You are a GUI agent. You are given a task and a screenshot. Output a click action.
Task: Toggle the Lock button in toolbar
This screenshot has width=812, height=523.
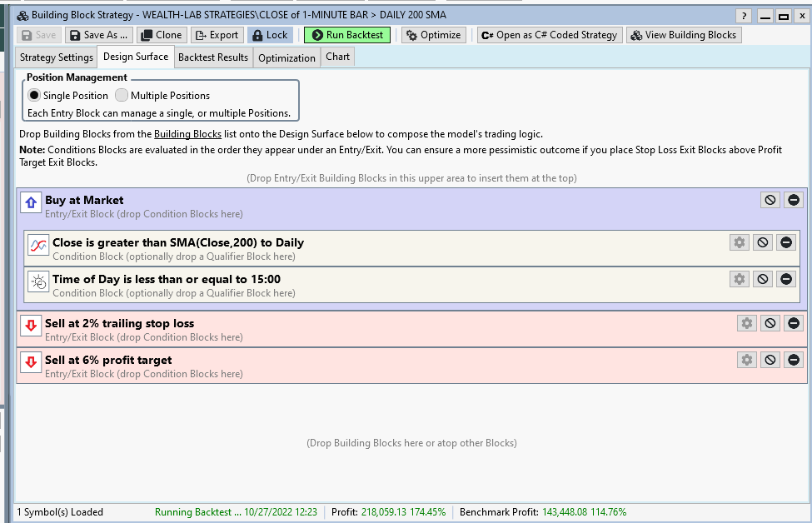(269, 35)
